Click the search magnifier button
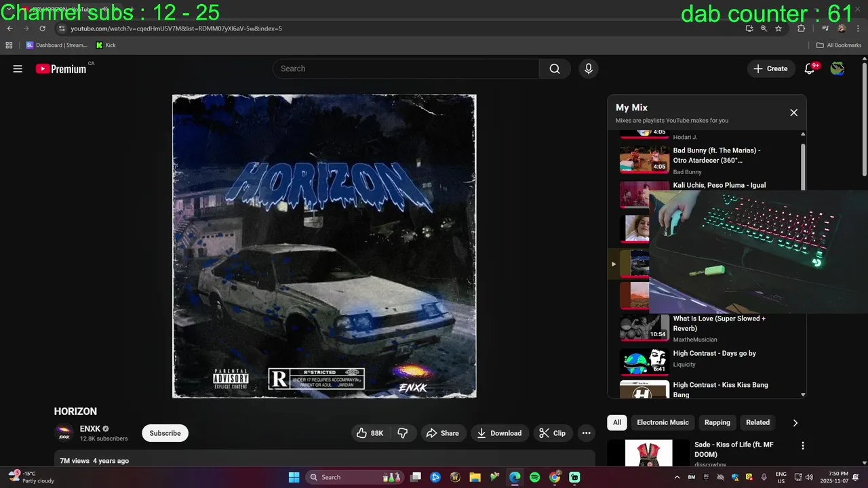The height and width of the screenshot is (488, 868). (555, 68)
